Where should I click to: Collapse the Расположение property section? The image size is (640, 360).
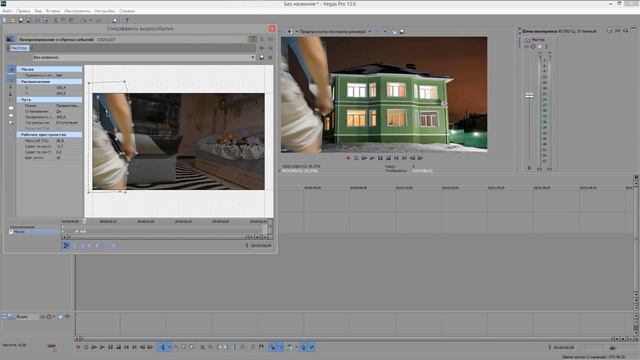49,82
